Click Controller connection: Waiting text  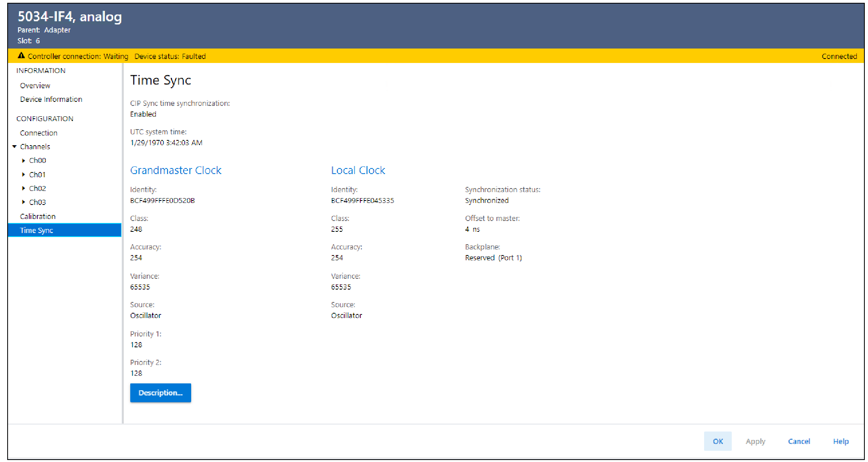pos(78,56)
